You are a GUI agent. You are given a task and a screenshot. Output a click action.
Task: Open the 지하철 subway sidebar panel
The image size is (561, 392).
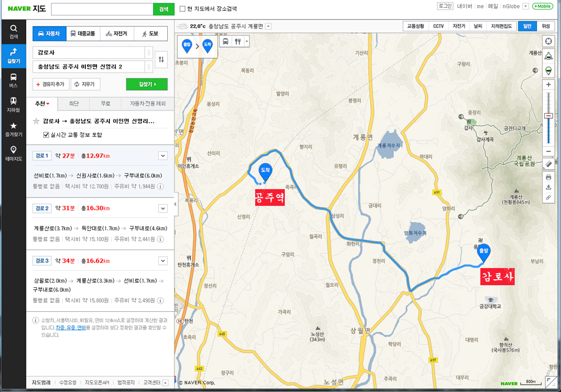(13, 105)
